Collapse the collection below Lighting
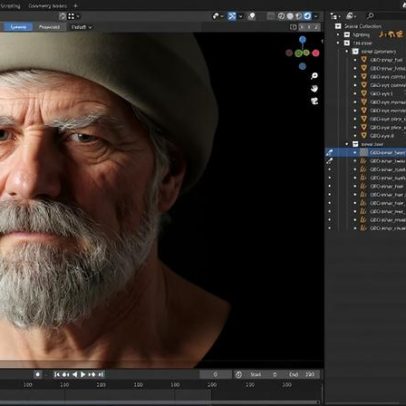This screenshot has height=406, width=406. pyautogui.click(x=338, y=43)
